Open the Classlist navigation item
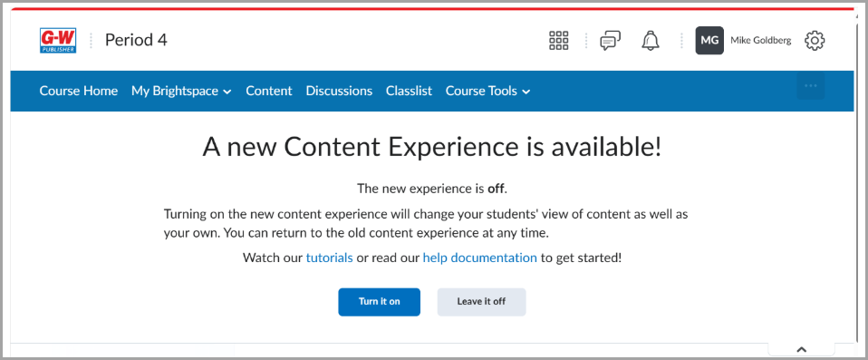Image resolution: width=868 pixels, height=360 pixels. [410, 91]
